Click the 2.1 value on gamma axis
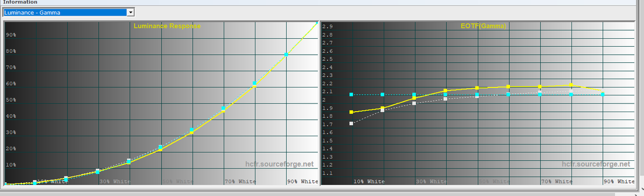 328,92
